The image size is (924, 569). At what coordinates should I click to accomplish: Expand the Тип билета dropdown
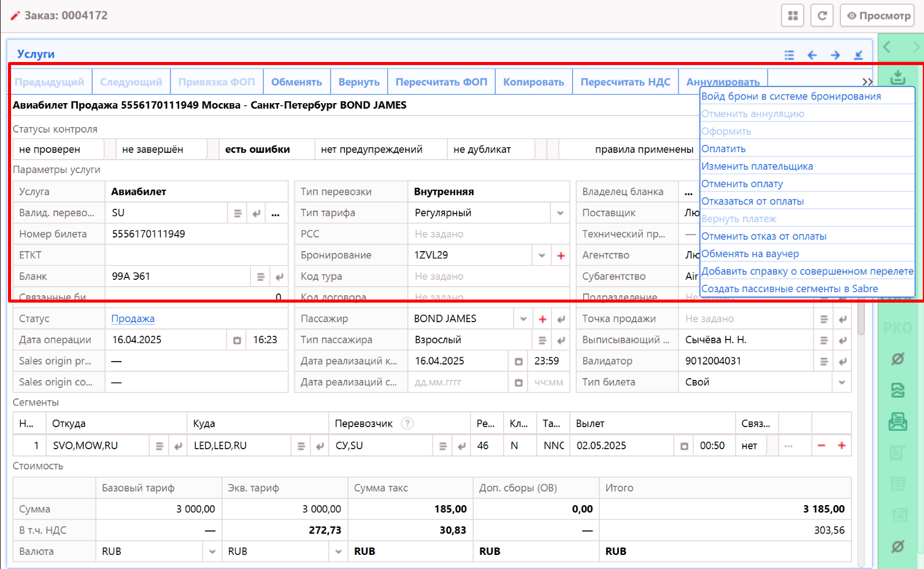(842, 382)
